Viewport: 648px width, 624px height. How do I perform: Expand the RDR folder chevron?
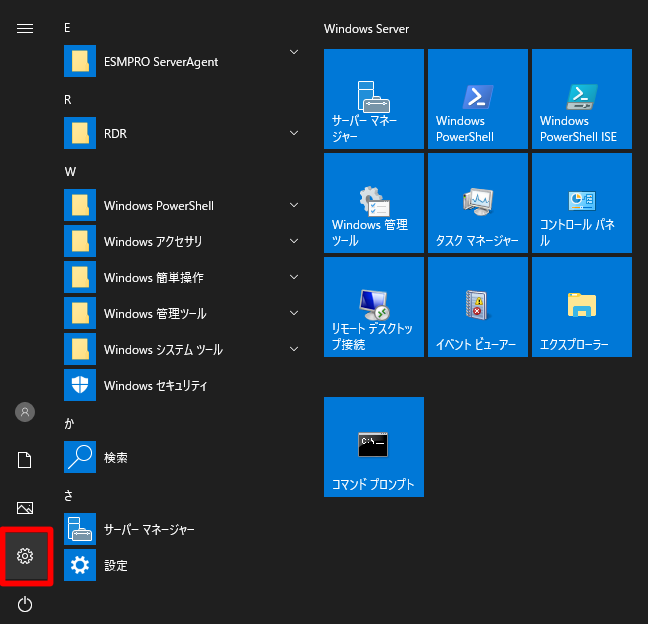(x=294, y=133)
